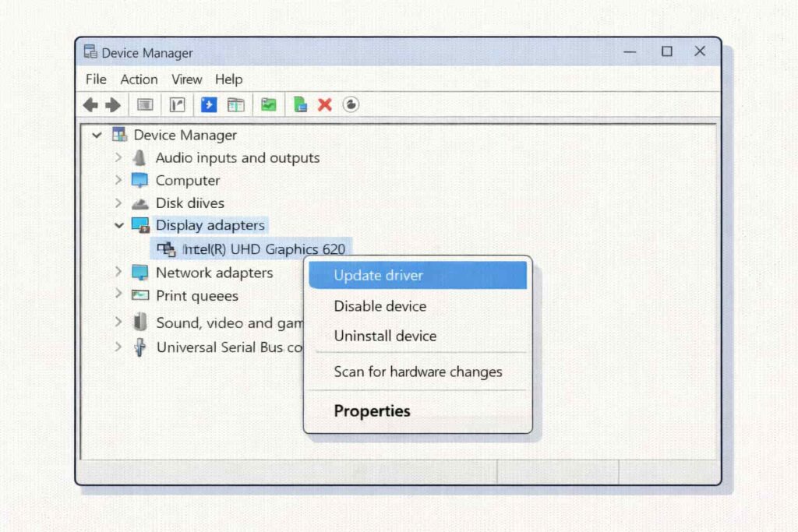Screen dimensions: 798x532
Task: Click the green document with monitor icon
Action: pos(300,104)
